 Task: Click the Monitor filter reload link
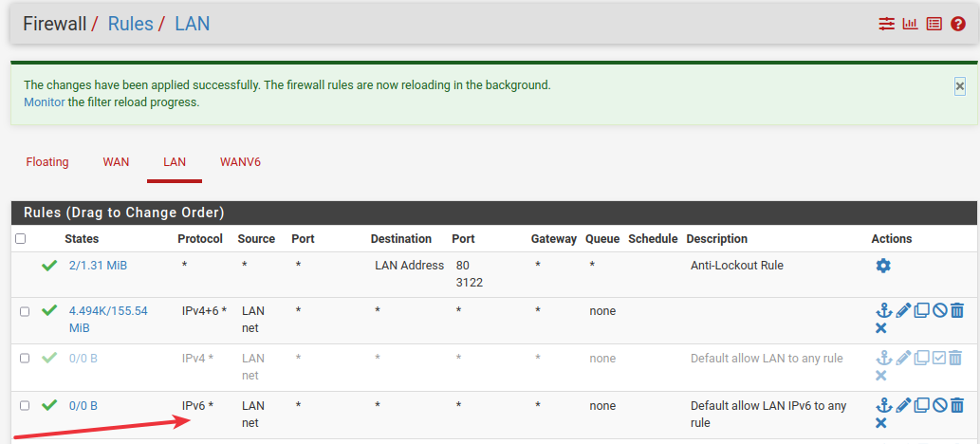click(x=44, y=102)
